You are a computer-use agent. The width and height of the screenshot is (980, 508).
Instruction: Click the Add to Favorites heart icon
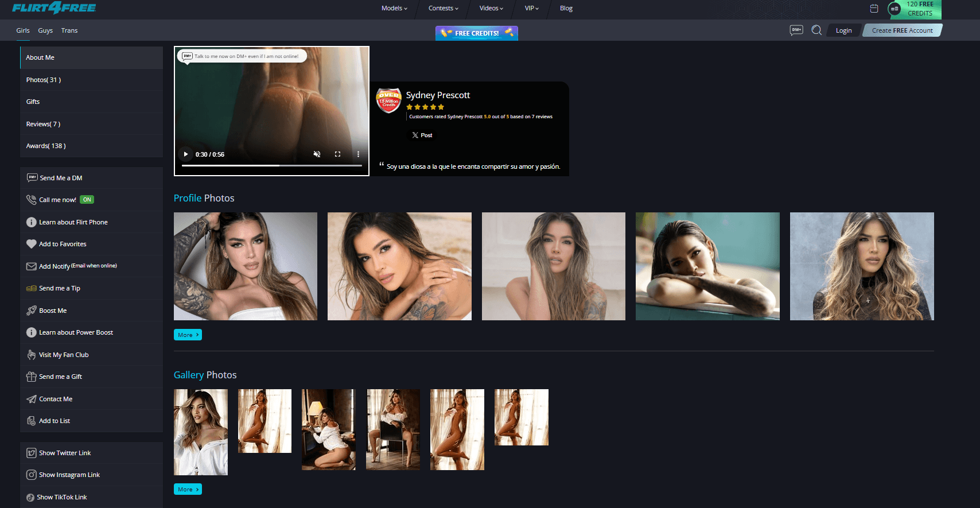pyautogui.click(x=32, y=244)
